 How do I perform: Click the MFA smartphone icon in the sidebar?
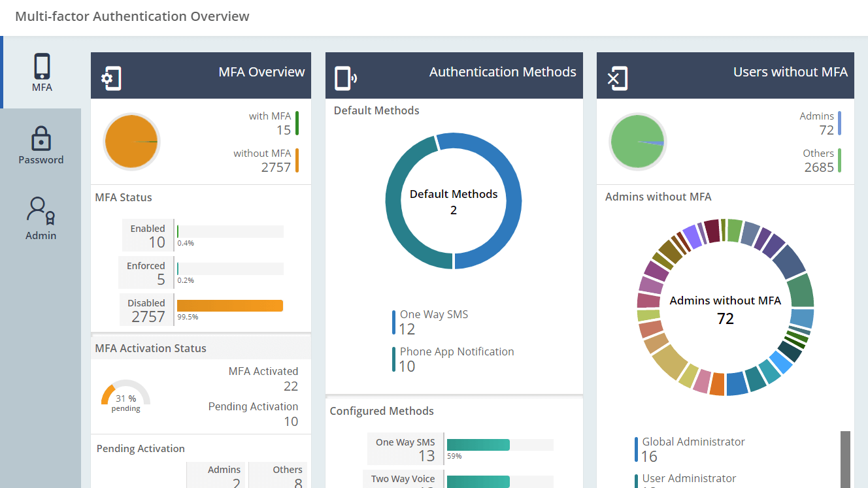pos(41,66)
